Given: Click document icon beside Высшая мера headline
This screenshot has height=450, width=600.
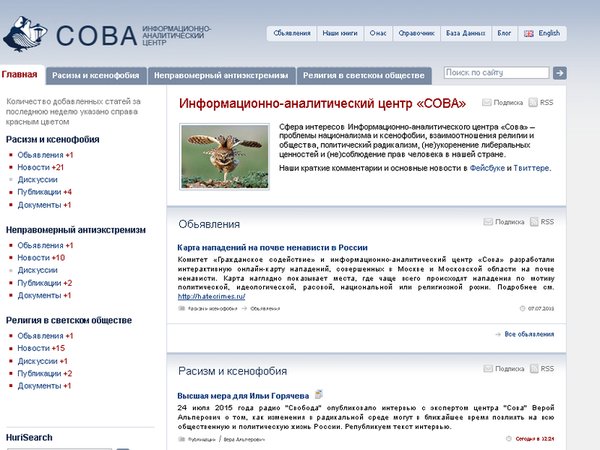Looking at the screenshot, I should pos(318,394).
